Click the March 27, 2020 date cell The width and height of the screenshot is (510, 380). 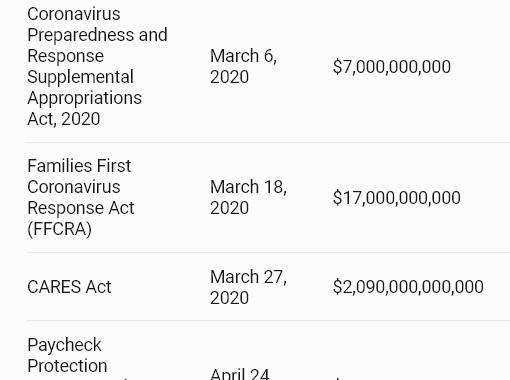tap(248, 287)
